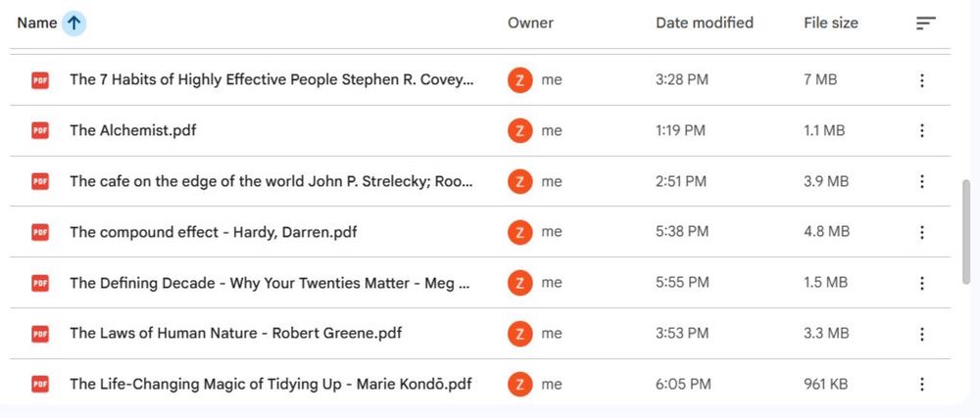Open more actions for Laws of Human Nature
Viewport: 980px width, 418px height.
(921, 334)
